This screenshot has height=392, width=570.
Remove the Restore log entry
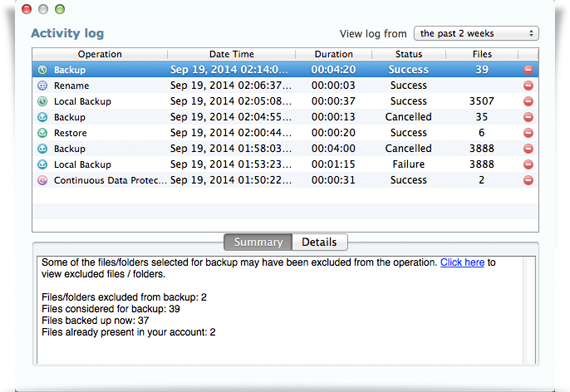click(528, 133)
